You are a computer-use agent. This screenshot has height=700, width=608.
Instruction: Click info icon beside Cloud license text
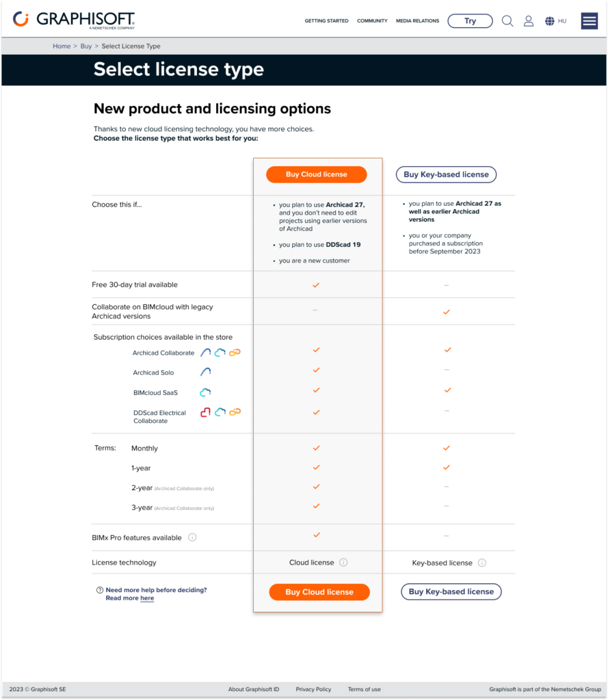pyautogui.click(x=343, y=563)
